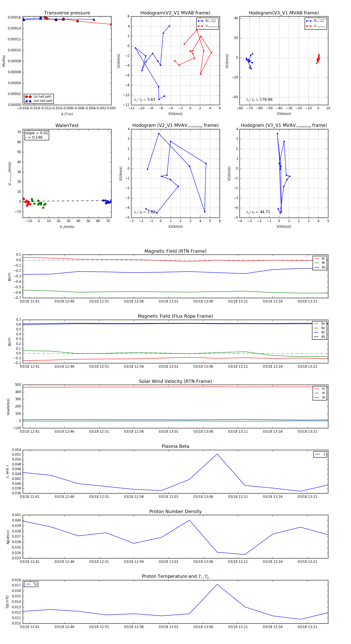Click the "Bt" legend entry

320,263
